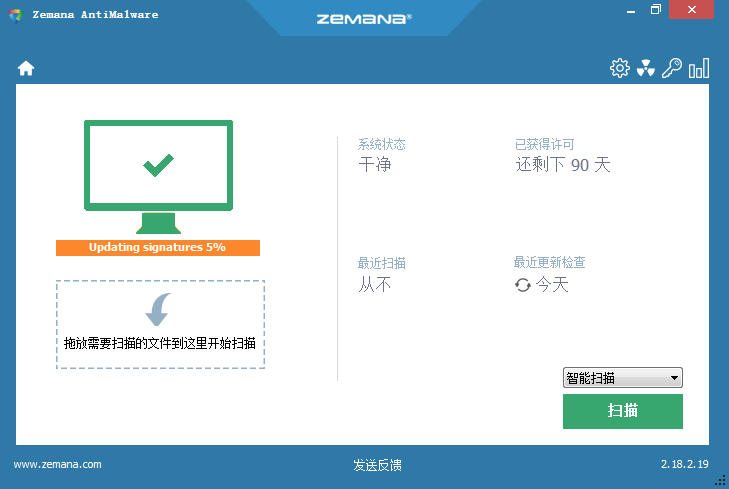Click the ZEMANA logo in header
The image size is (729, 489).
364,19
